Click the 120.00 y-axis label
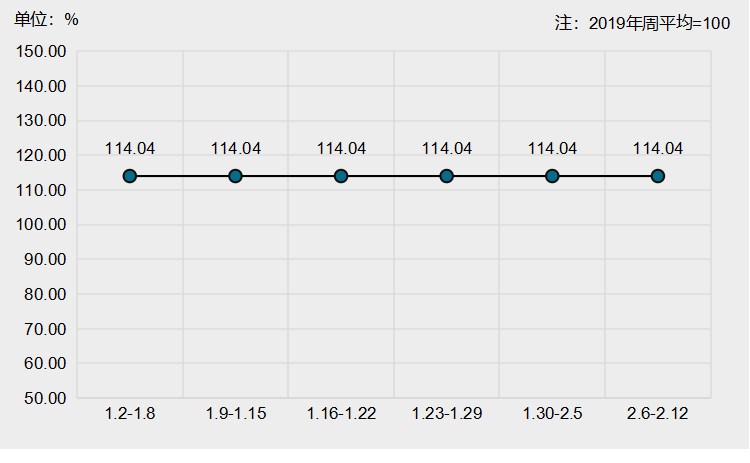The image size is (750, 463). (x=43, y=156)
